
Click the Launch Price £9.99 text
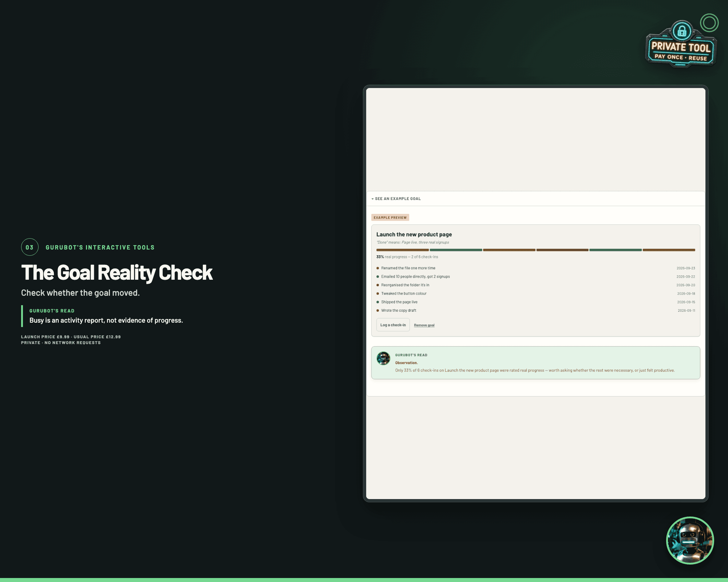(45, 337)
